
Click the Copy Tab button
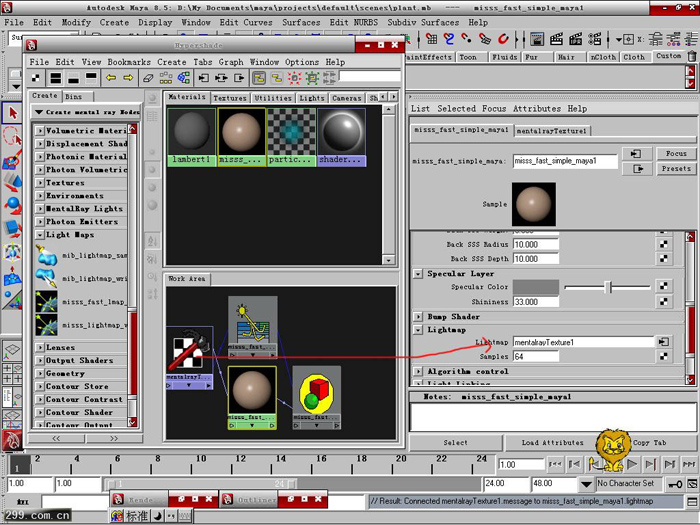[649, 443]
